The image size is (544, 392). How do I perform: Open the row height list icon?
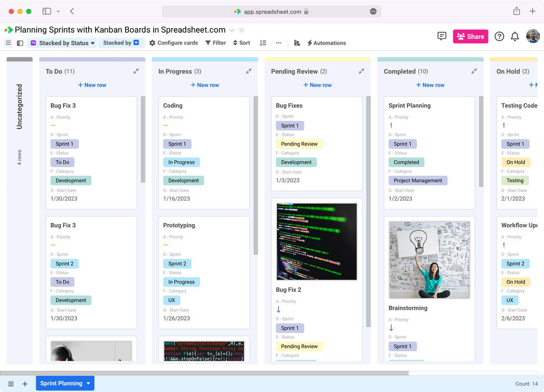263,43
